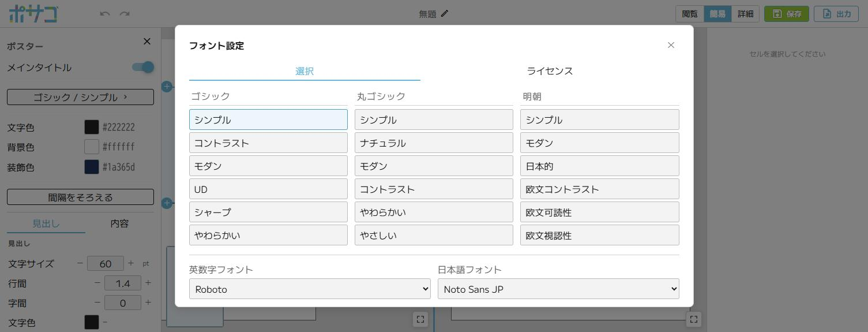Toggle the メインタイトル switch
The image size is (868, 332).
tap(143, 67)
